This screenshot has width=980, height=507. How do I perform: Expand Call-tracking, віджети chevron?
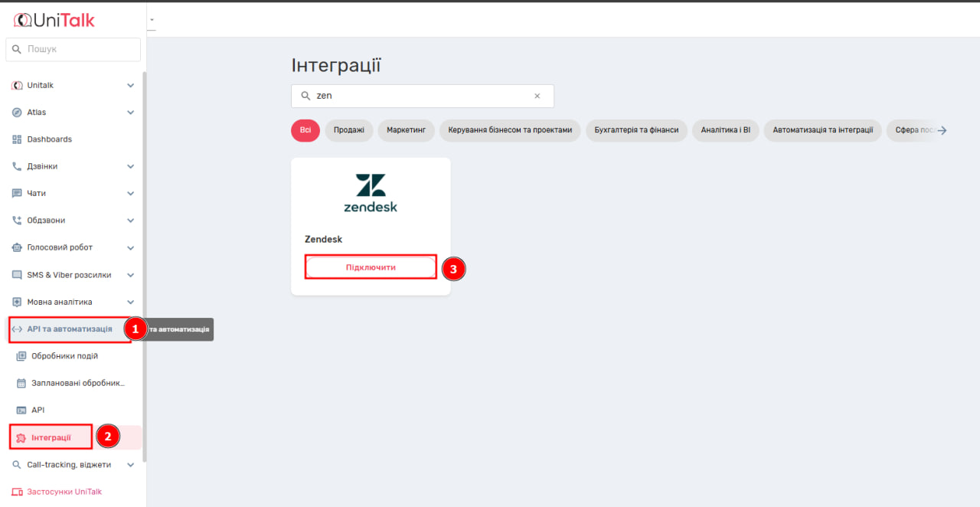[130, 465]
